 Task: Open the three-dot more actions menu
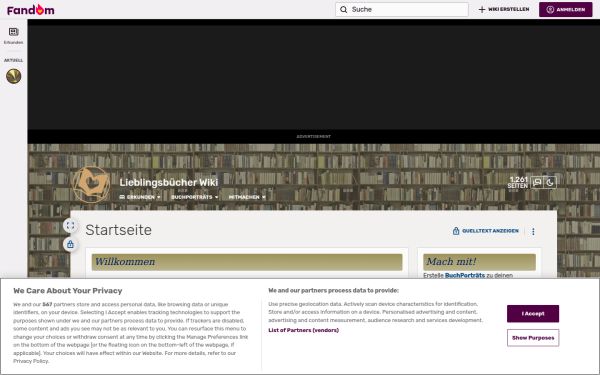533,232
